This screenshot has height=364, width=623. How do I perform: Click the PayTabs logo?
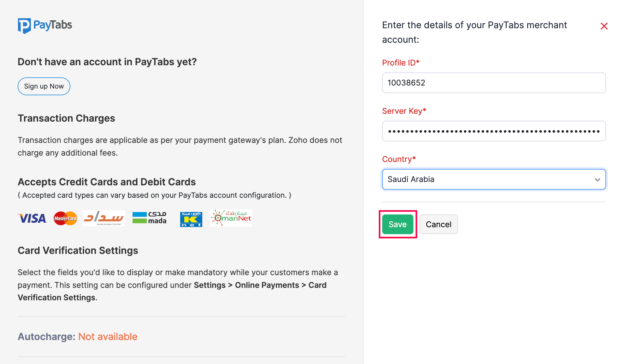(x=45, y=25)
